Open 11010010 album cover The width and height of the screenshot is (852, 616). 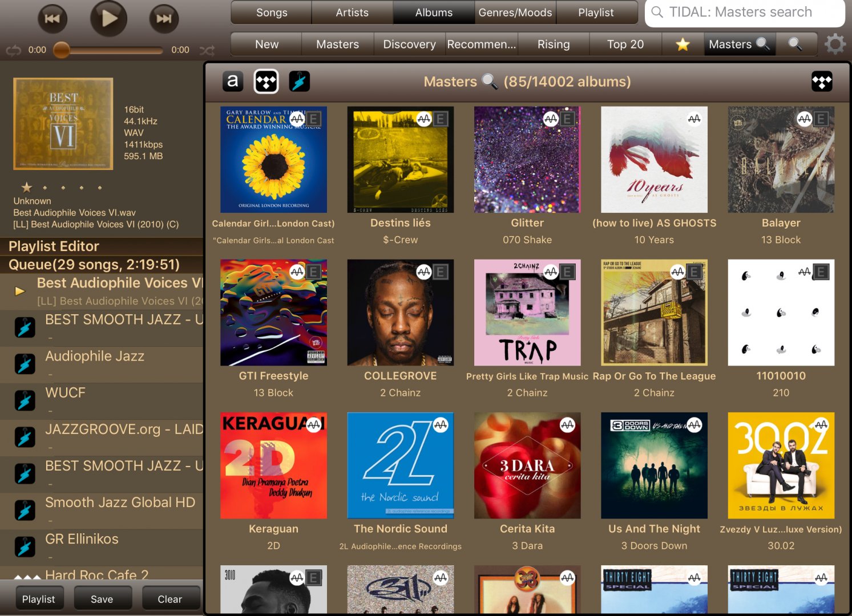pos(781,313)
